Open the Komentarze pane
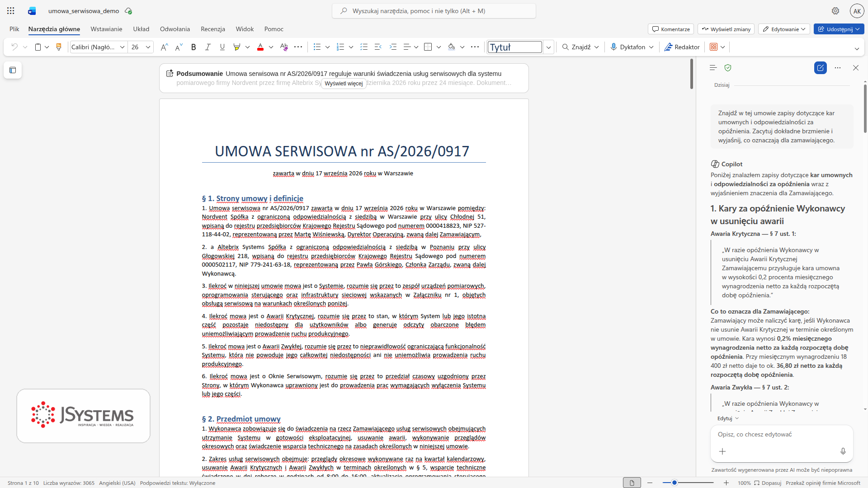 click(671, 29)
